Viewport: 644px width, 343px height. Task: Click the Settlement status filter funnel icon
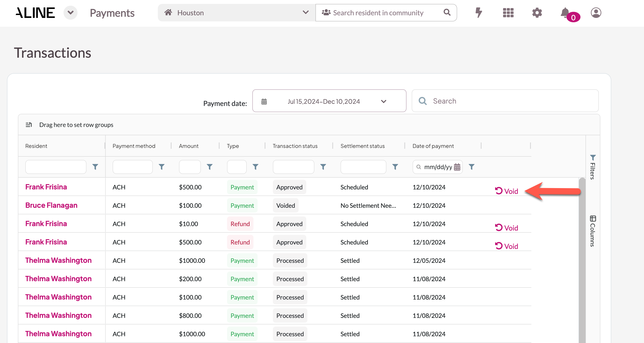pyautogui.click(x=395, y=167)
